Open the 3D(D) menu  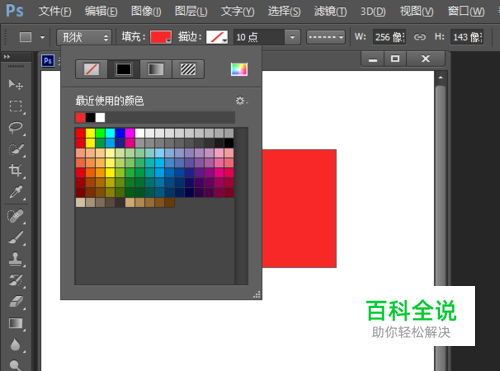point(373,11)
